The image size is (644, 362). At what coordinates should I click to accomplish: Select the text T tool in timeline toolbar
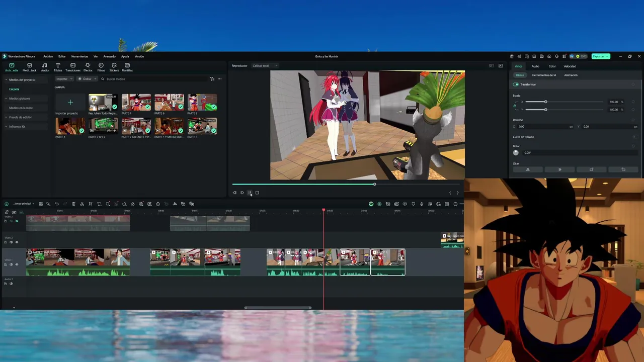(99, 204)
